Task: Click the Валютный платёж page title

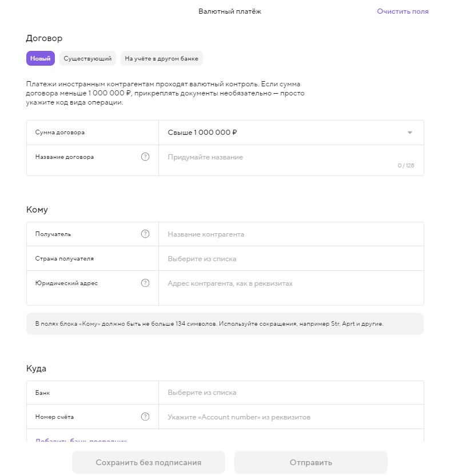Action: pyautogui.click(x=230, y=11)
